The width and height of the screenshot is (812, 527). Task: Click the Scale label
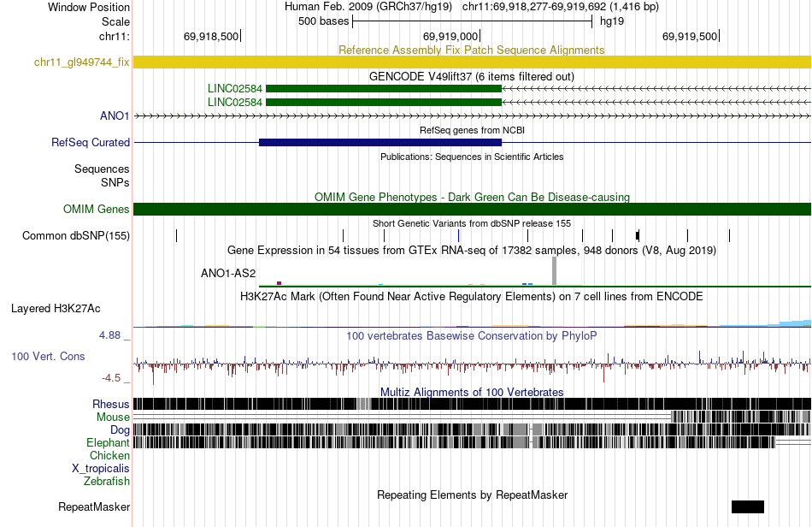tap(115, 21)
